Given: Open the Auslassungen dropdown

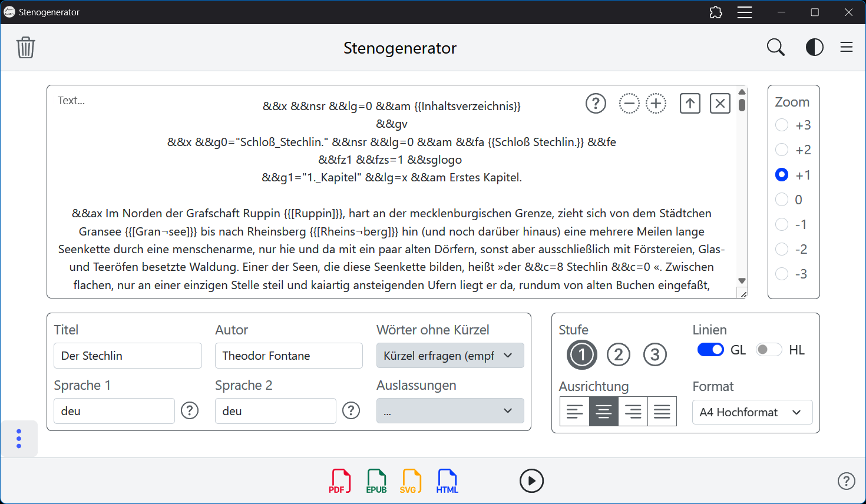Looking at the screenshot, I should point(450,410).
